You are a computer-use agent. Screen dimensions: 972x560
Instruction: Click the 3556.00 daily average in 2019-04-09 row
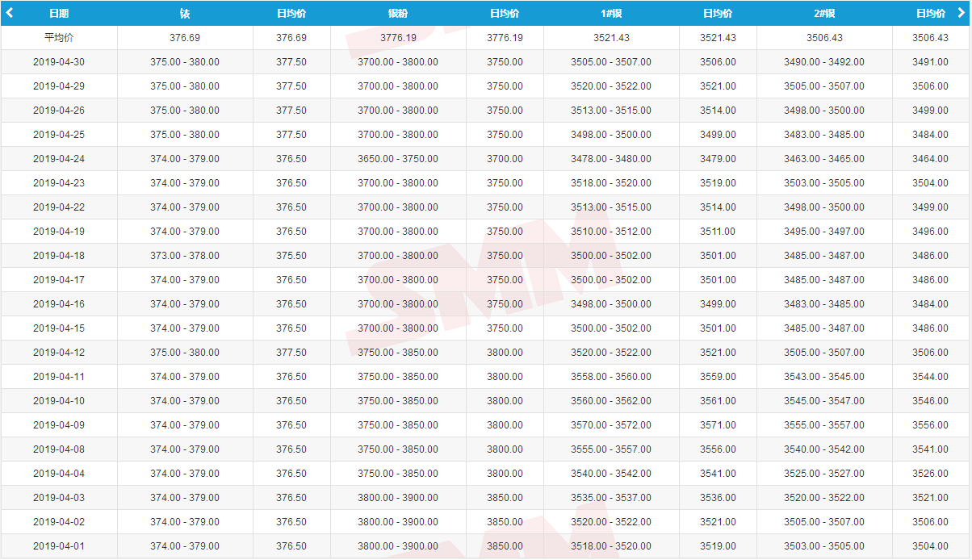(x=930, y=425)
